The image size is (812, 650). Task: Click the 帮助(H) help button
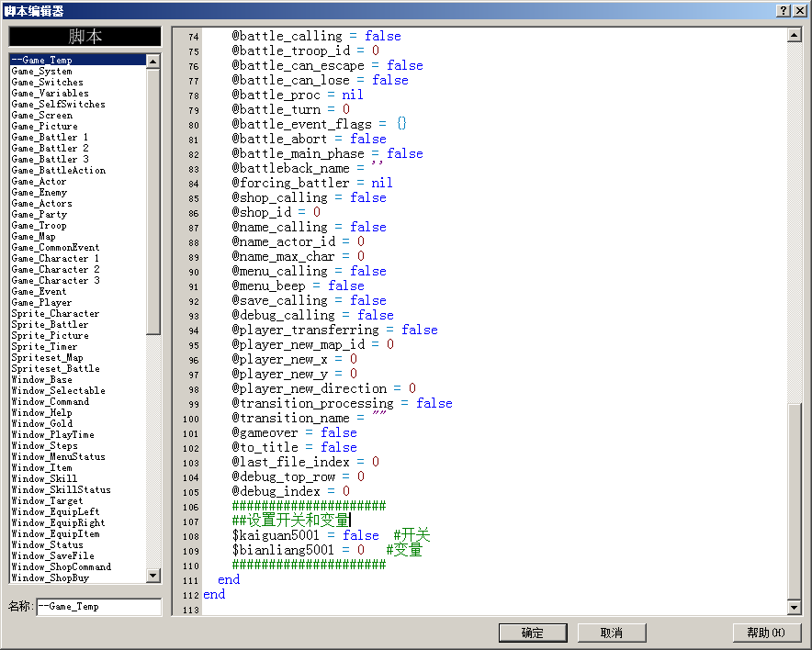(766, 633)
